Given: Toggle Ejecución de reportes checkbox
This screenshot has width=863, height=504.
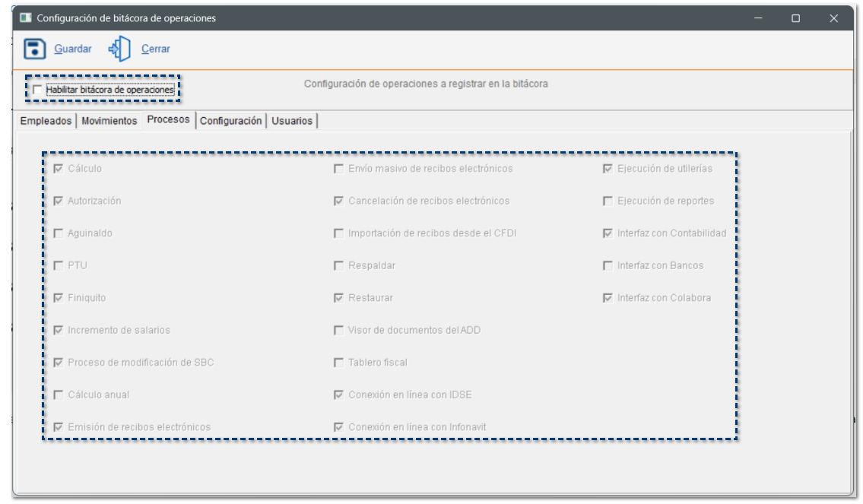Looking at the screenshot, I should pos(608,201).
